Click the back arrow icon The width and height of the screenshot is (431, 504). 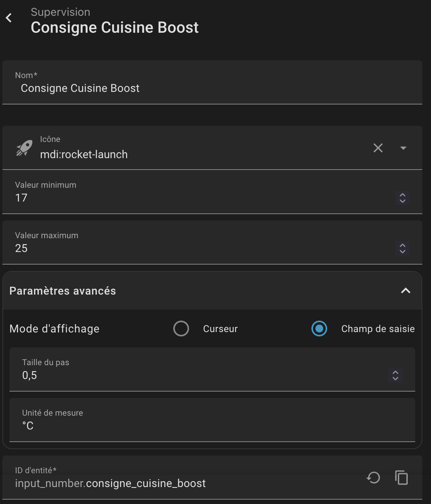(x=9, y=18)
